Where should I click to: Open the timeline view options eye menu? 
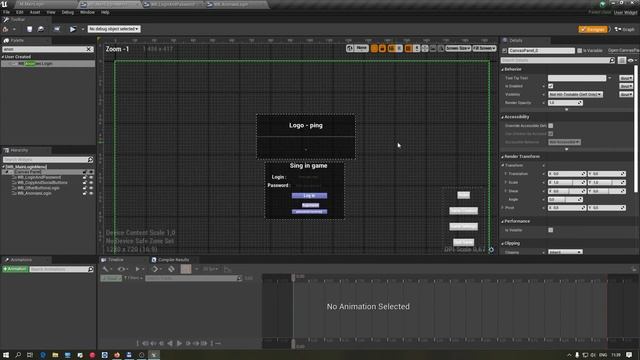tap(122, 269)
